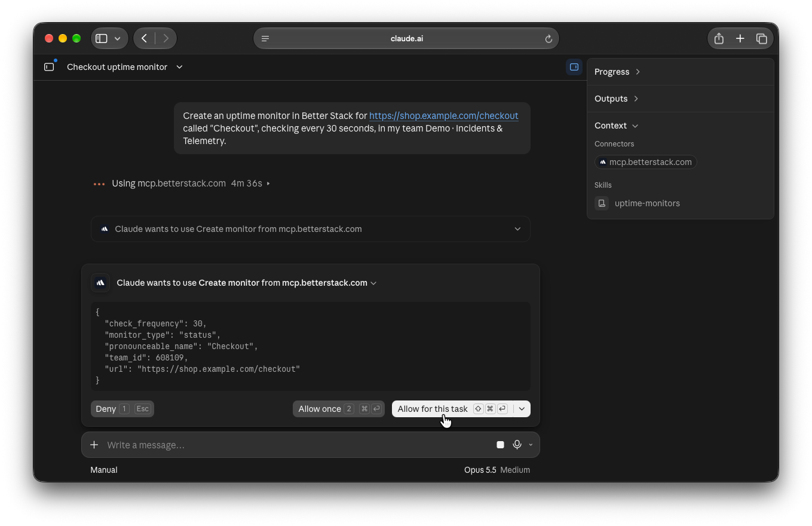Focus the claude.ai address bar
The height and width of the screenshot is (526, 812).
click(x=406, y=38)
